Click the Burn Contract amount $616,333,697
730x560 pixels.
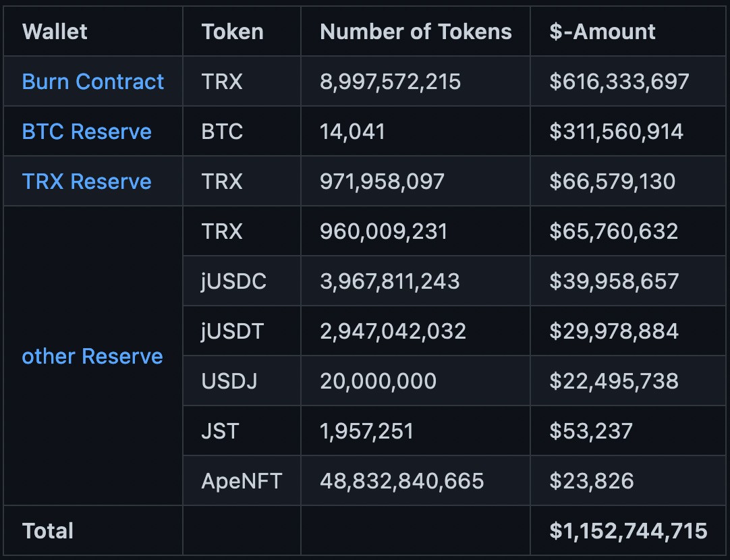click(619, 82)
